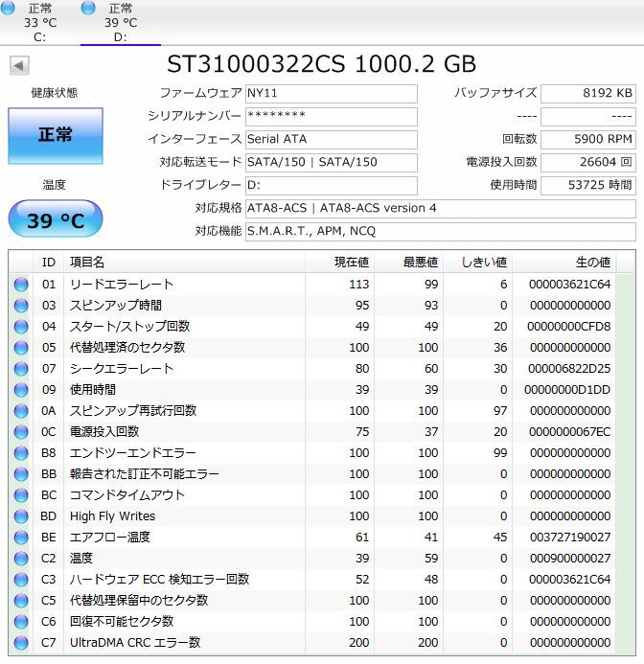The width and height of the screenshot is (644, 664).
Task: Click status icon for BD High Fly Writes
Action: point(21,516)
